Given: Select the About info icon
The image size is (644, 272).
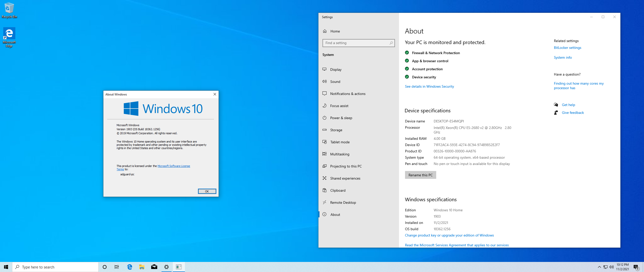Looking at the screenshot, I should click(325, 214).
